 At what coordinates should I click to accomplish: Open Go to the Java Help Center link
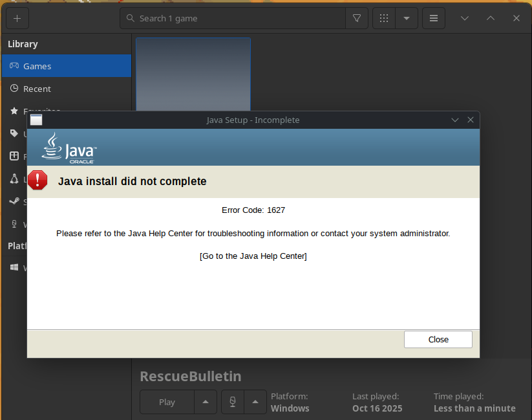[253, 256]
